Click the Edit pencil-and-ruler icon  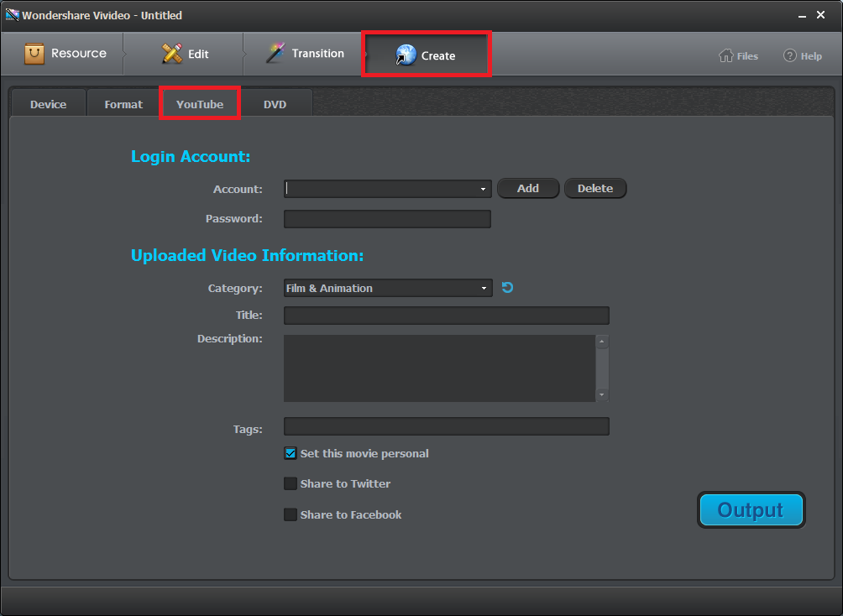(x=172, y=53)
